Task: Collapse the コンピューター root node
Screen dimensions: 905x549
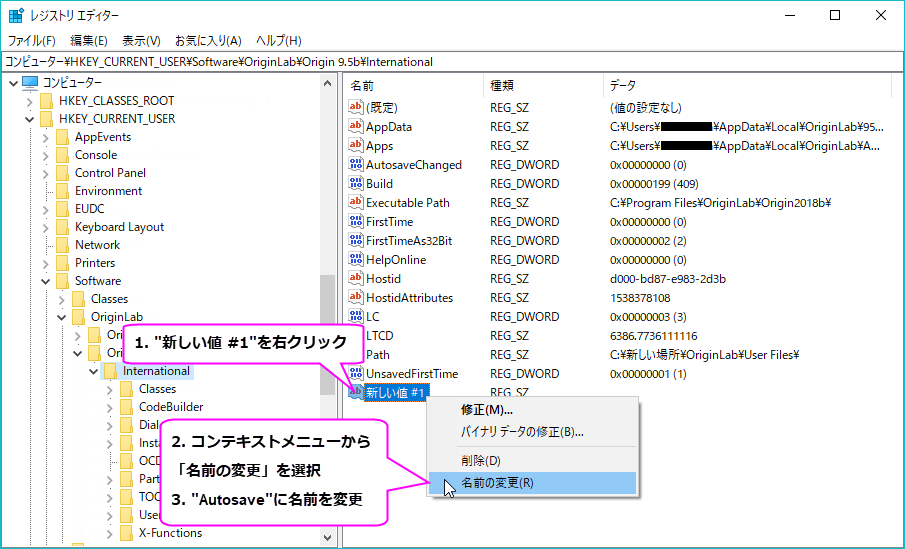Action: 13,83
